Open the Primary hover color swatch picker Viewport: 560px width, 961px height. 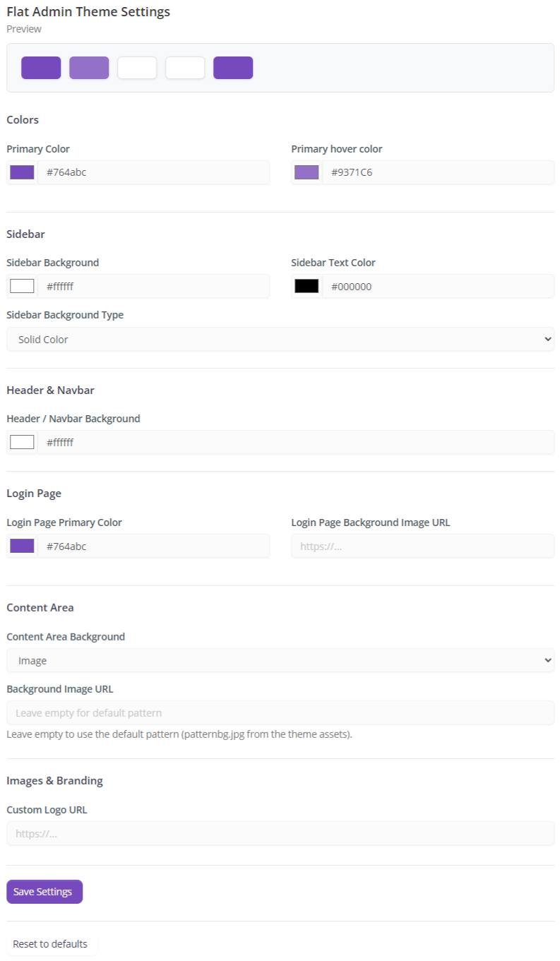coord(306,172)
